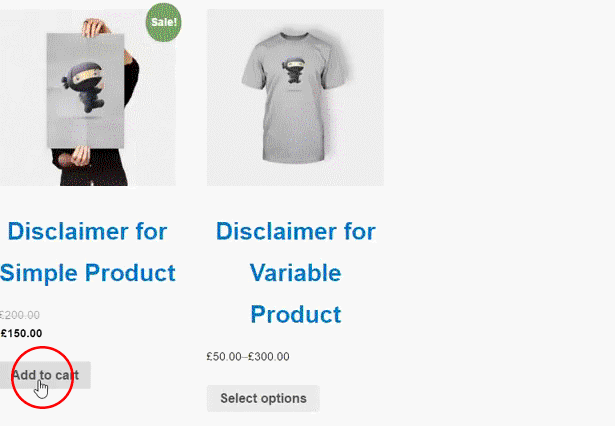
Task: Click 'Disclaimer for' above the word Variable
Action: click(296, 231)
